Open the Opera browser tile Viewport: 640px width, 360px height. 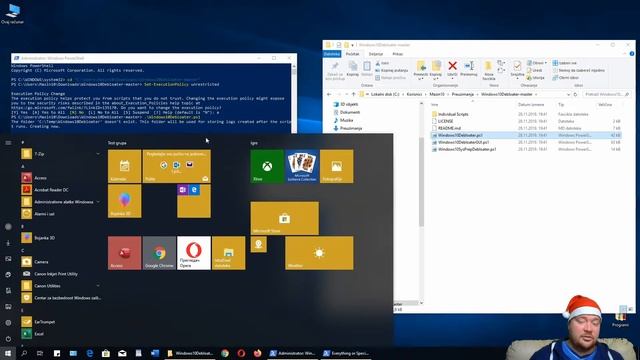click(x=194, y=253)
